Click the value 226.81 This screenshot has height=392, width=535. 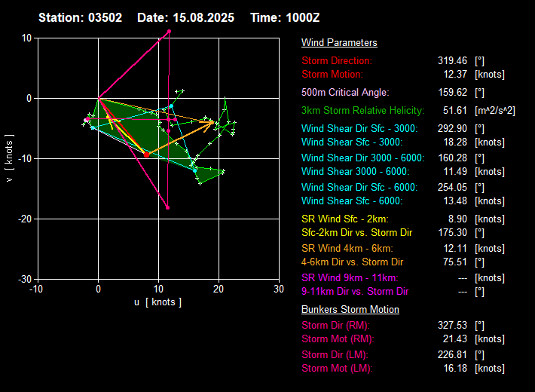(452, 355)
